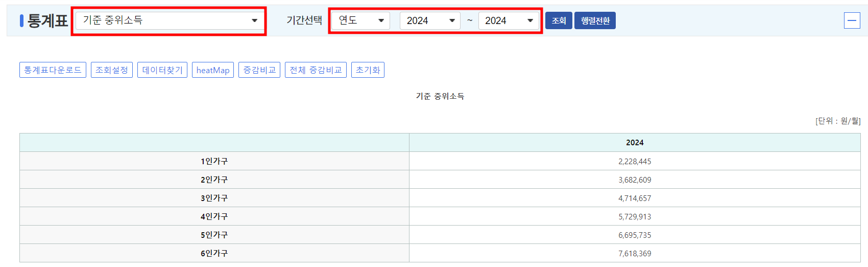868x267 pixels.
Task: Click the value 6,695,735
Action: click(635, 235)
